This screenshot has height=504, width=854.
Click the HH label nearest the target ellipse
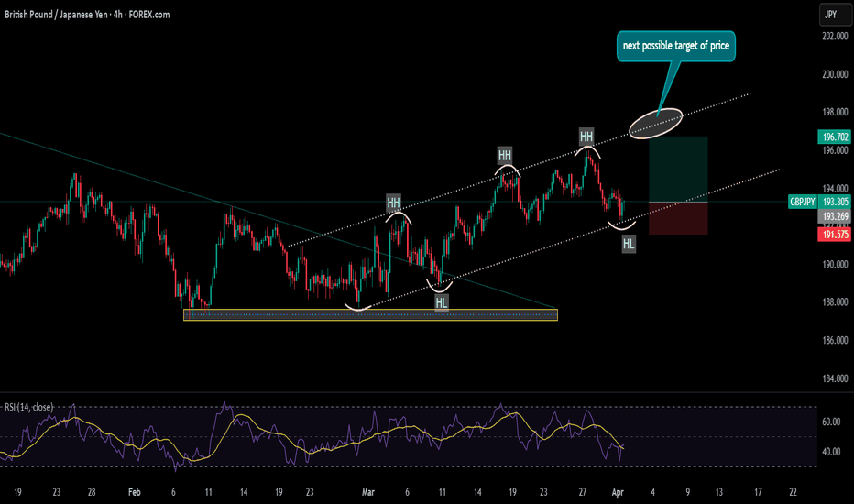pos(586,137)
